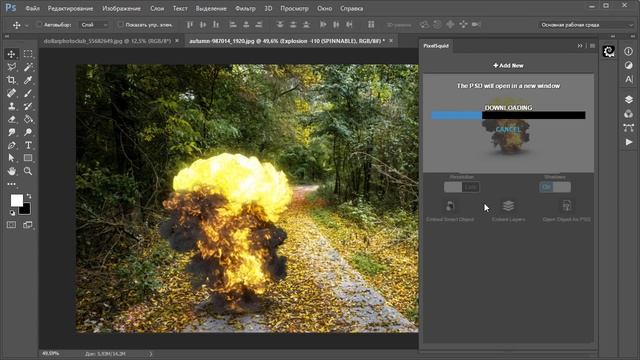The height and width of the screenshot is (360, 640).
Task: Select the History Brush tool
Action: click(x=28, y=106)
